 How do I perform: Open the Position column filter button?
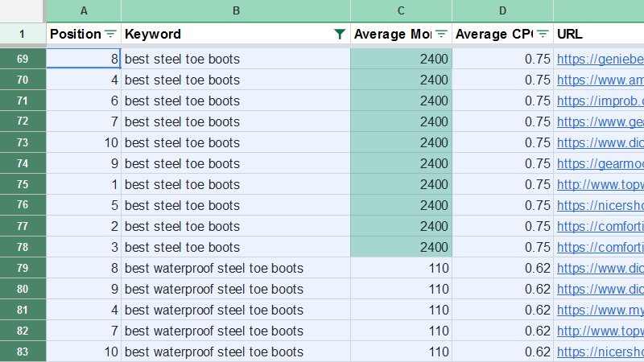tap(110, 34)
